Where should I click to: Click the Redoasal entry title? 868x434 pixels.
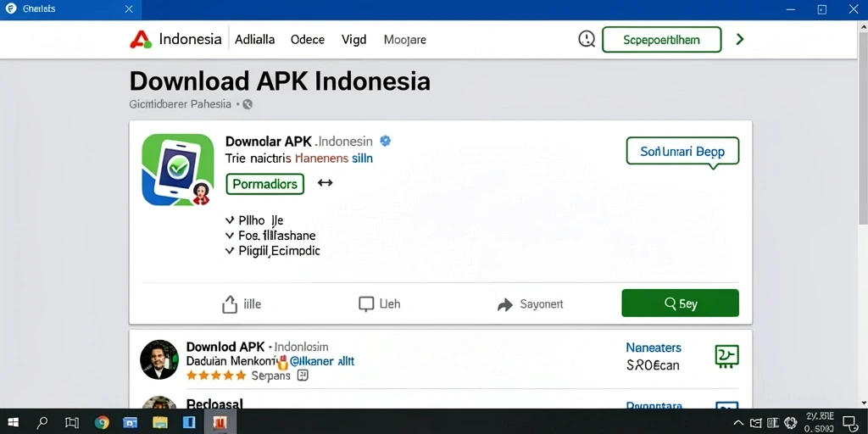pyautogui.click(x=214, y=403)
